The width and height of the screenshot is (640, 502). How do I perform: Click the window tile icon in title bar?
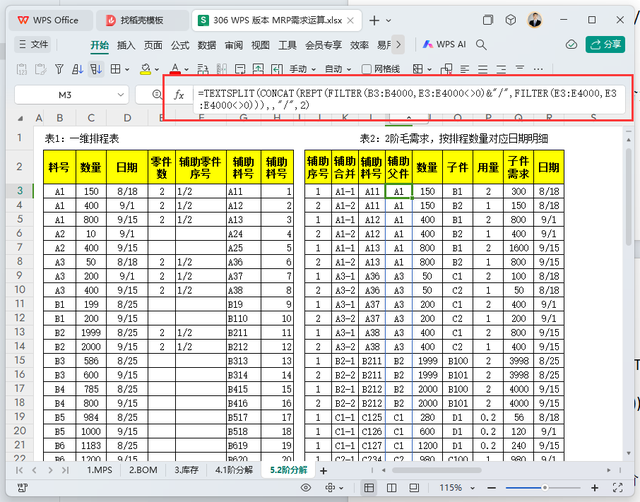pyautogui.click(x=488, y=20)
